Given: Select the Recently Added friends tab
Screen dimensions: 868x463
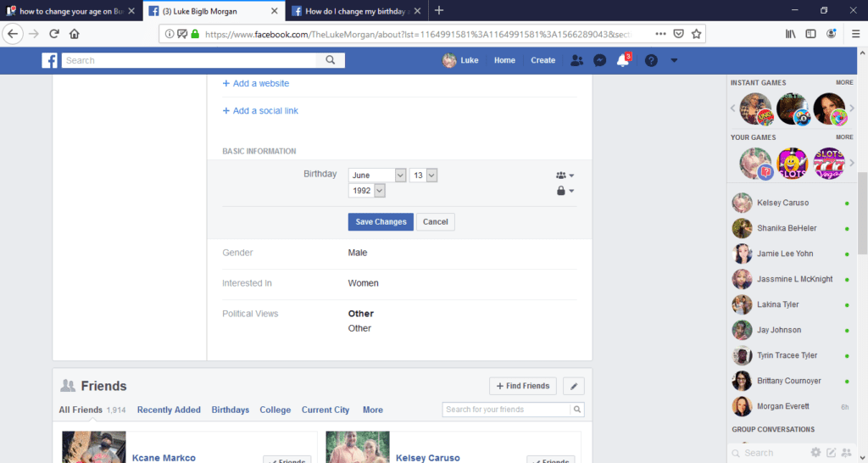Looking at the screenshot, I should tap(169, 410).
